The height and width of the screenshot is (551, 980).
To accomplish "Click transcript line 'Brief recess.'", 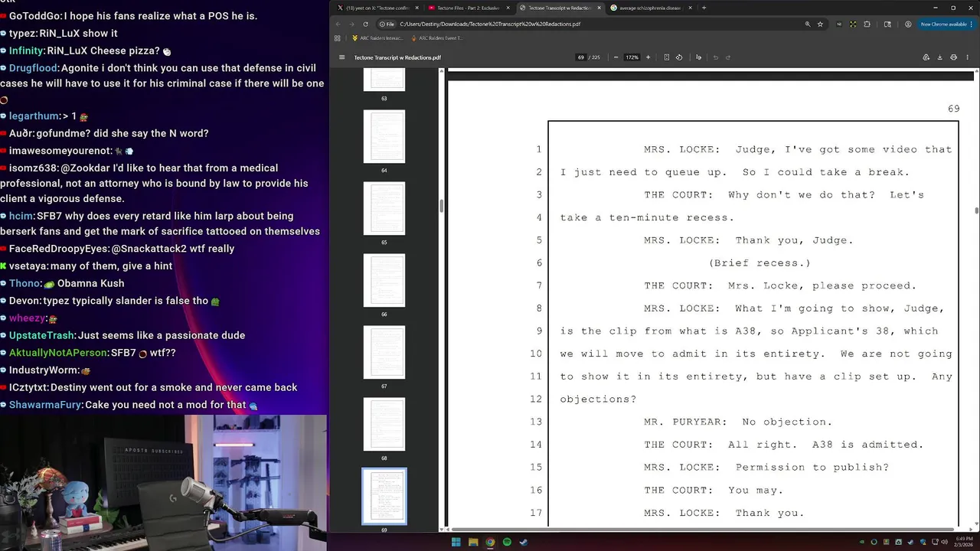I will 759,262.
